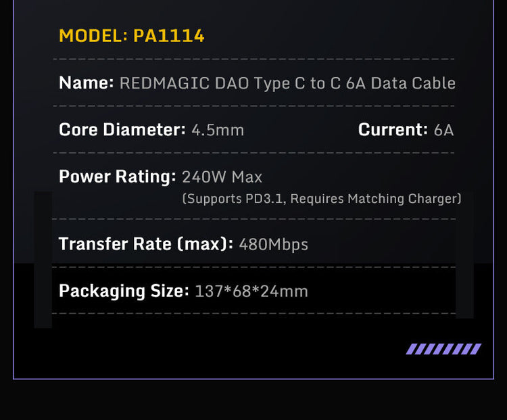Click the 480Mbps transfer rate value

tap(273, 244)
